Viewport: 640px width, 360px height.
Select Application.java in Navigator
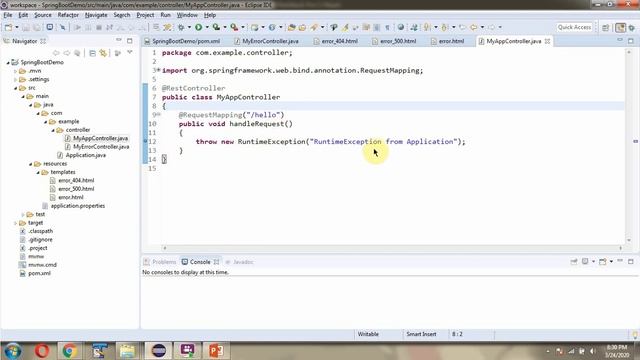point(86,155)
